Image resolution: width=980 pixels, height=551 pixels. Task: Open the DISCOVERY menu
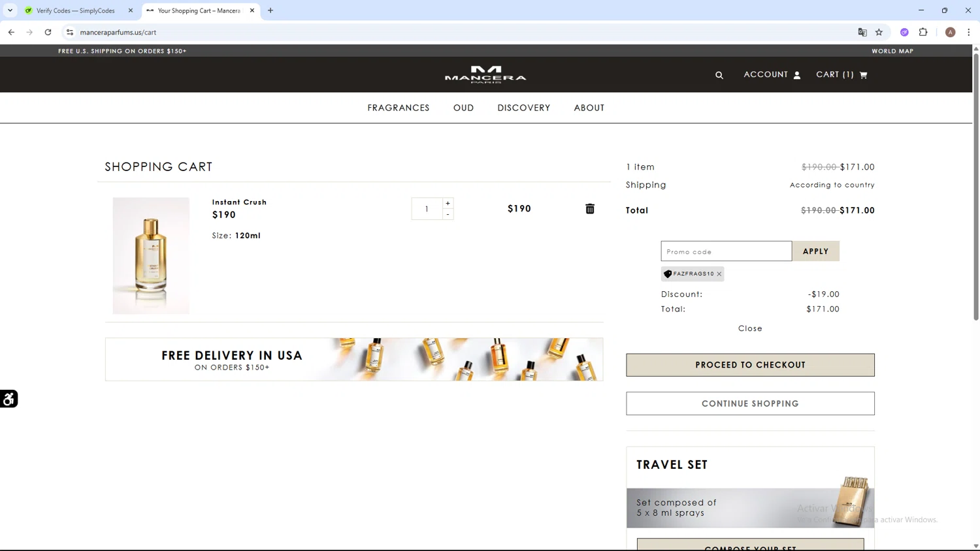pos(524,108)
